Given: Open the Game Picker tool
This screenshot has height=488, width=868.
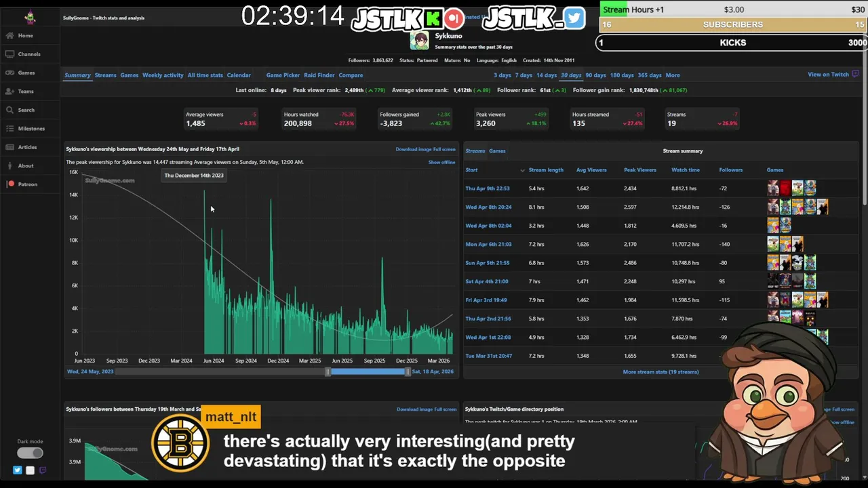Looking at the screenshot, I should (x=283, y=75).
